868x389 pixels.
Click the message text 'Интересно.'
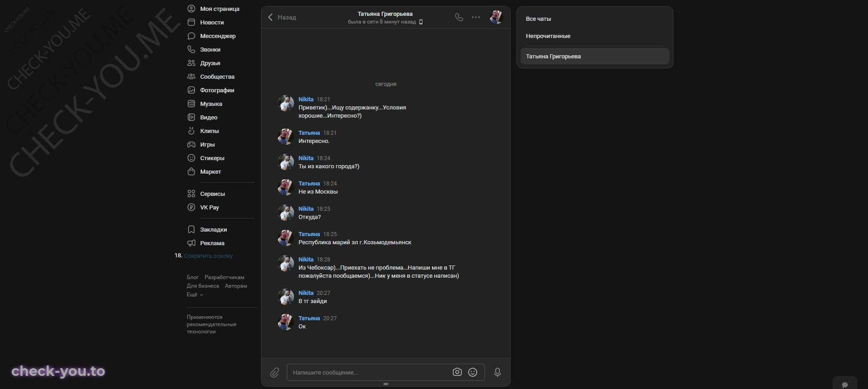(x=314, y=141)
